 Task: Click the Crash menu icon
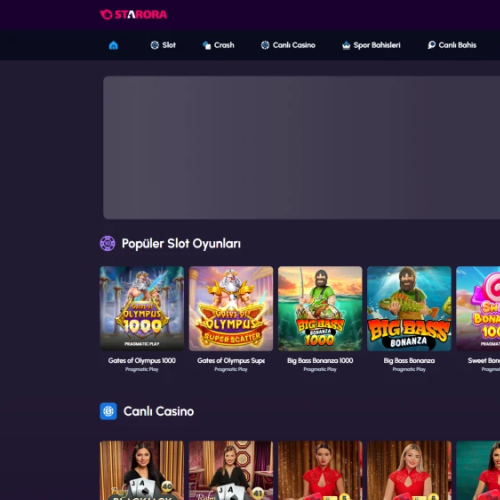pos(207,45)
